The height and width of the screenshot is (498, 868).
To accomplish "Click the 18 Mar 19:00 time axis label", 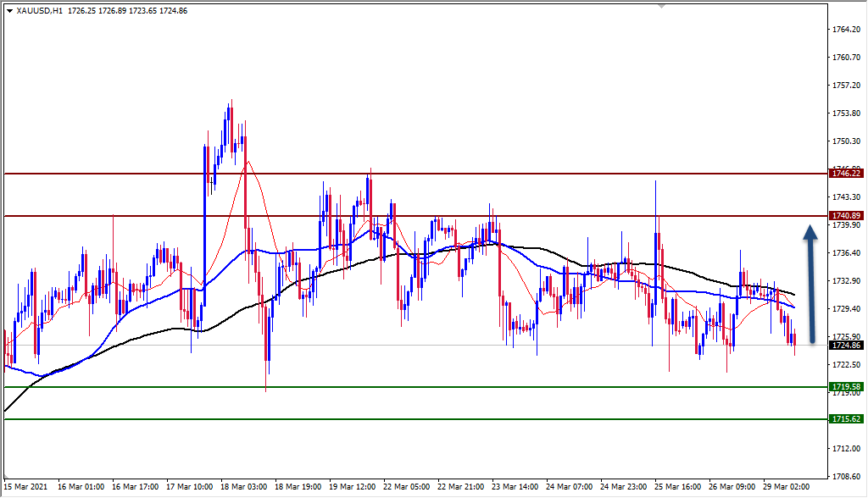I will [x=298, y=487].
